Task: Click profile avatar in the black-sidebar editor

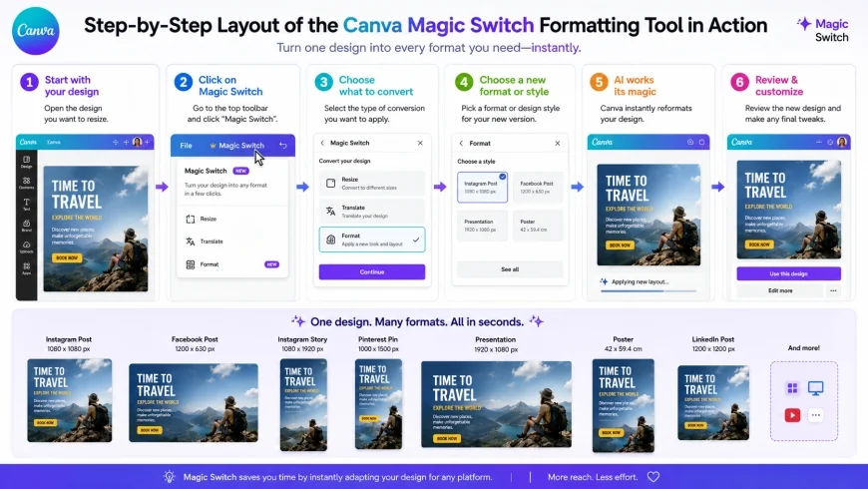Action: 138,142
